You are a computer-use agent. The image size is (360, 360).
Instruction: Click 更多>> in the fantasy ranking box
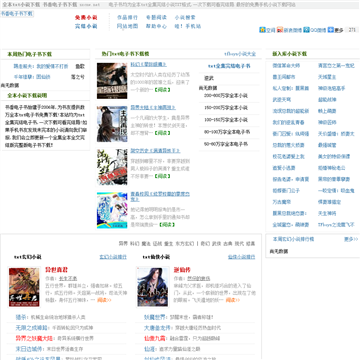coord(351,239)
